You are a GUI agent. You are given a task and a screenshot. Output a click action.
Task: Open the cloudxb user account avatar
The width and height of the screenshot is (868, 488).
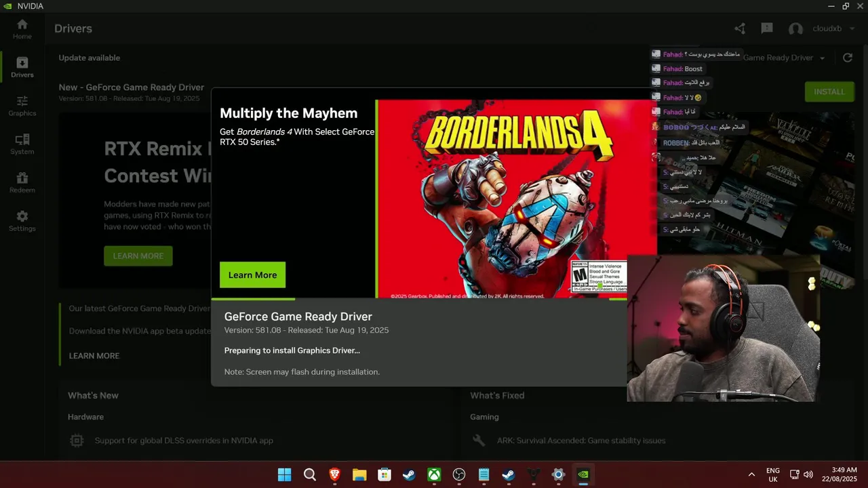click(795, 28)
